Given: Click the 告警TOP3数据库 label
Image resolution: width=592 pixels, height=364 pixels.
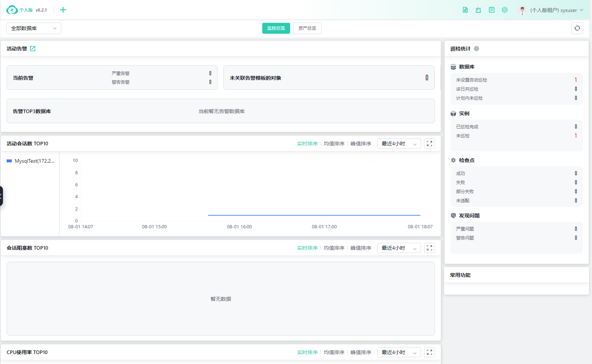Looking at the screenshot, I should 32,111.
